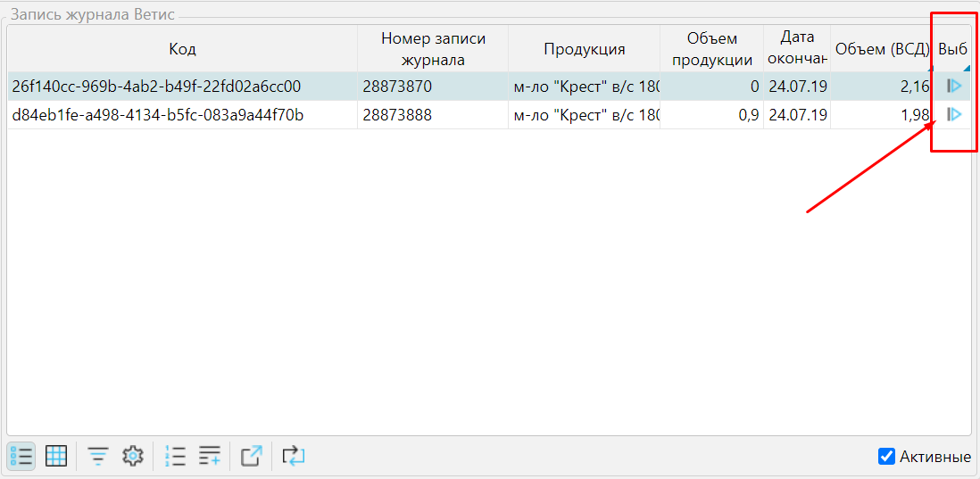Open table settings gear icon
Image resolution: width=980 pixels, height=479 pixels.
[133, 456]
